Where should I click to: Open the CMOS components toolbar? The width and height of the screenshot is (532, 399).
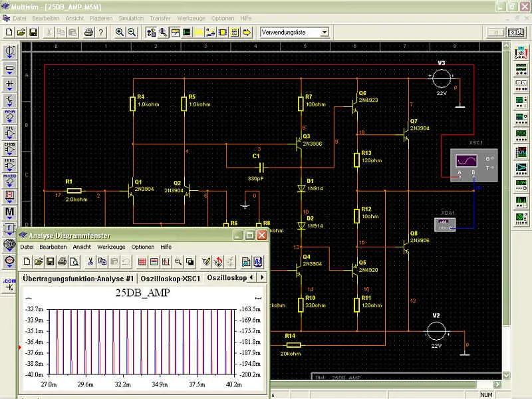click(10, 148)
